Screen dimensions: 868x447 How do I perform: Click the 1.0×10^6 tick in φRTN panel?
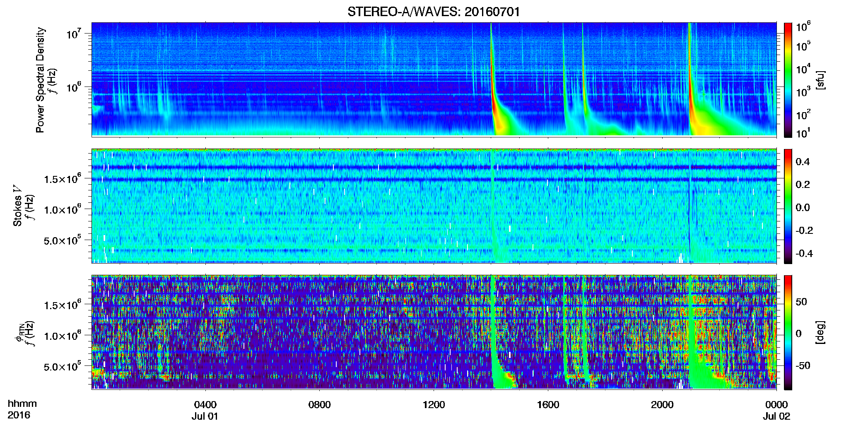(62, 335)
